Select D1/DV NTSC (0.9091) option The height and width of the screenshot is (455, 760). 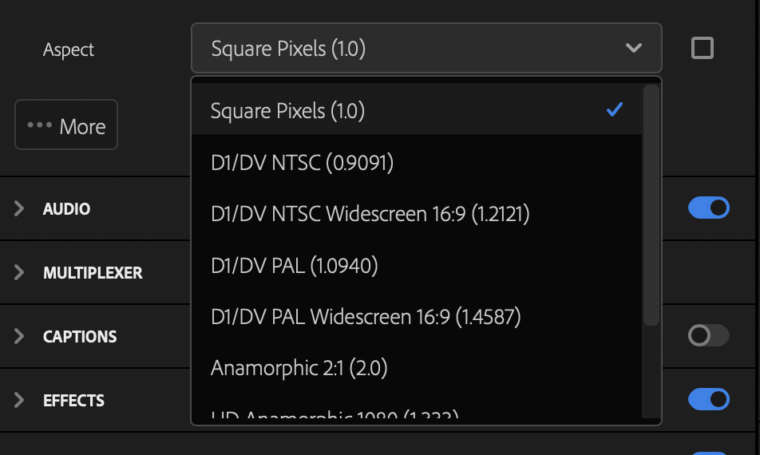[417, 162]
